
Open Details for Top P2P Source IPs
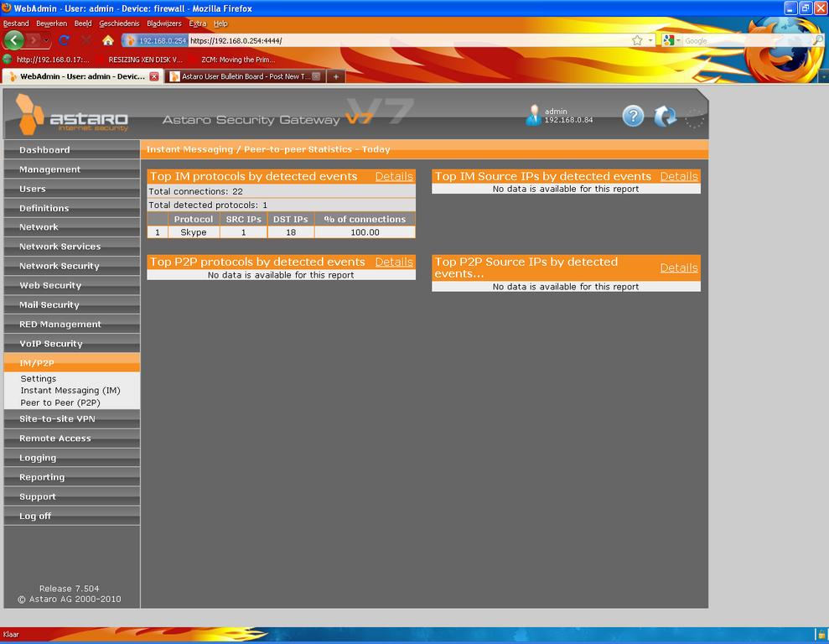[x=678, y=267]
